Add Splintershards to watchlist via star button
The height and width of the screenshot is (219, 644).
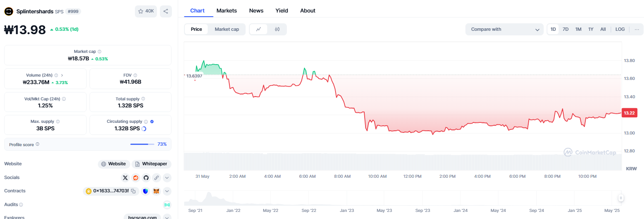(146, 11)
